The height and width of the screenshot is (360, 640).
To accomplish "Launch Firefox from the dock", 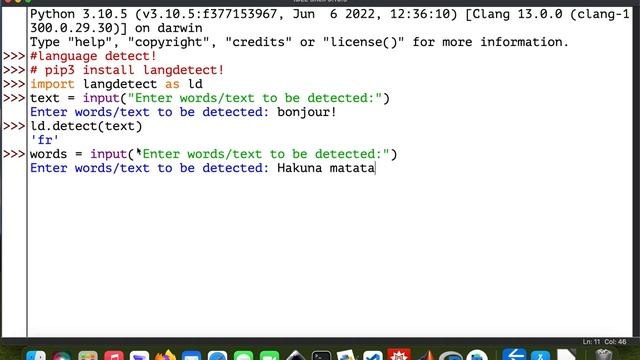I will 166,355.
